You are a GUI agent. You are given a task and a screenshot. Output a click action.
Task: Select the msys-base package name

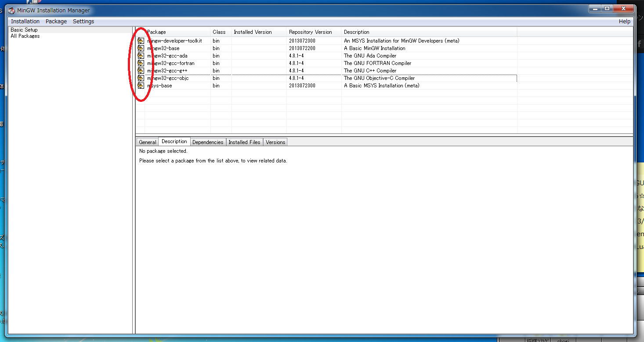159,86
